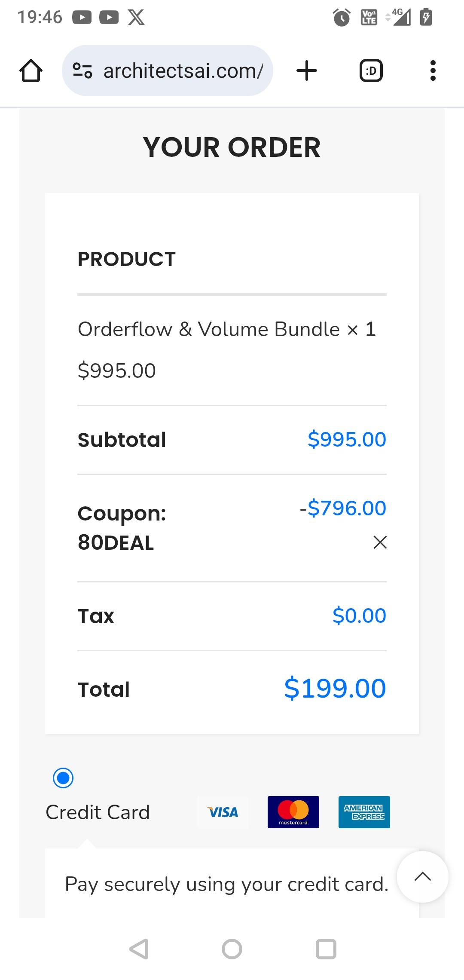Tap the American Express logo

(364, 812)
